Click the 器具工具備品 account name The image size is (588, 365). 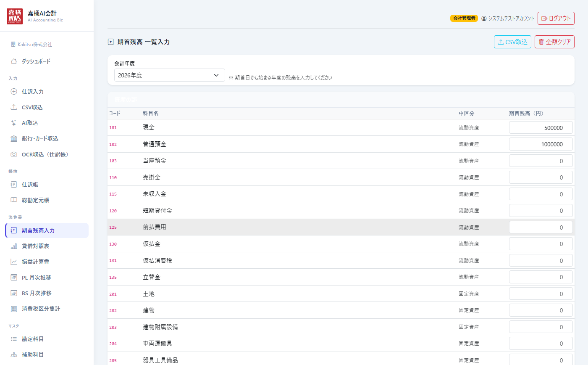tap(160, 360)
